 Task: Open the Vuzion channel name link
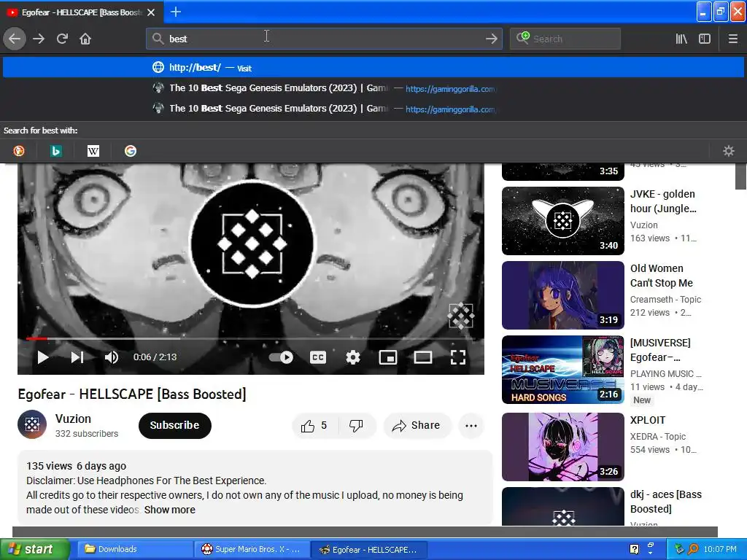pyautogui.click(x=73, y=419)
